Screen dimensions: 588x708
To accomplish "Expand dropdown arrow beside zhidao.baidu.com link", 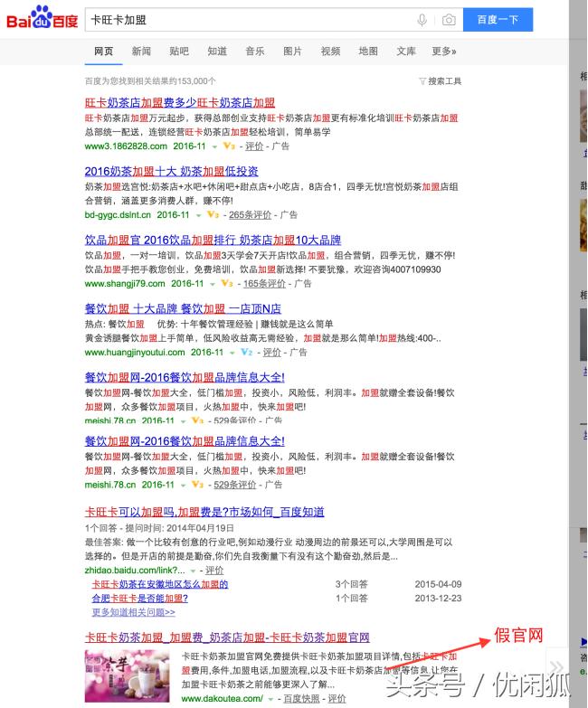I will click(193, 571).
